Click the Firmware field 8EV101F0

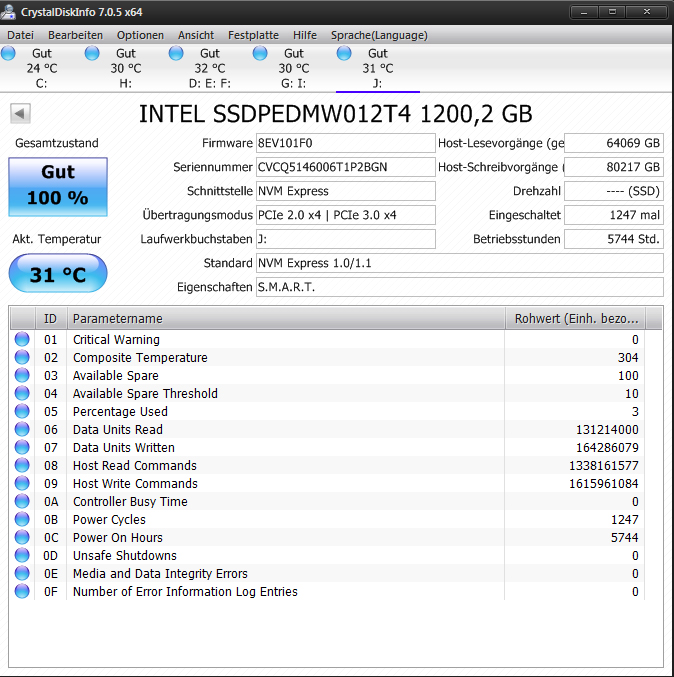(345, 143)
